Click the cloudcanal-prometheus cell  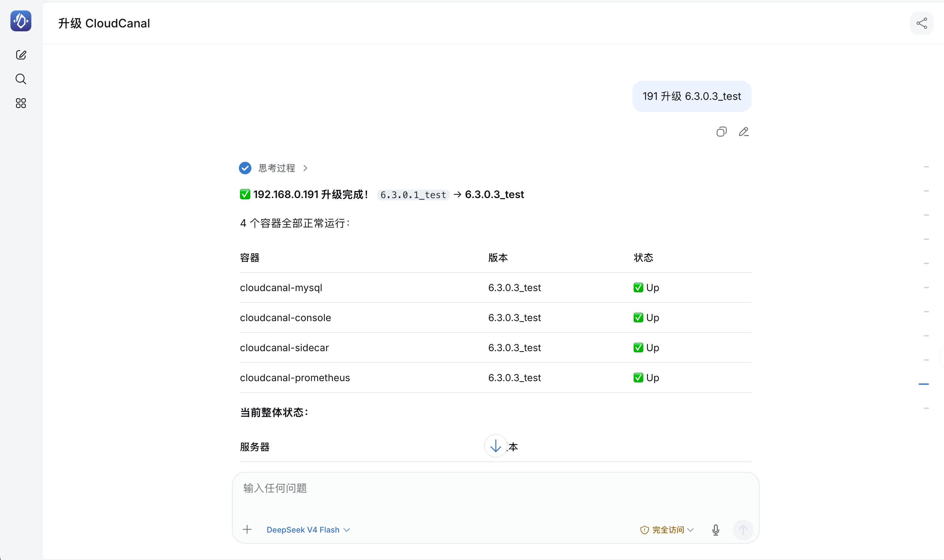click(x=295, y=378)
